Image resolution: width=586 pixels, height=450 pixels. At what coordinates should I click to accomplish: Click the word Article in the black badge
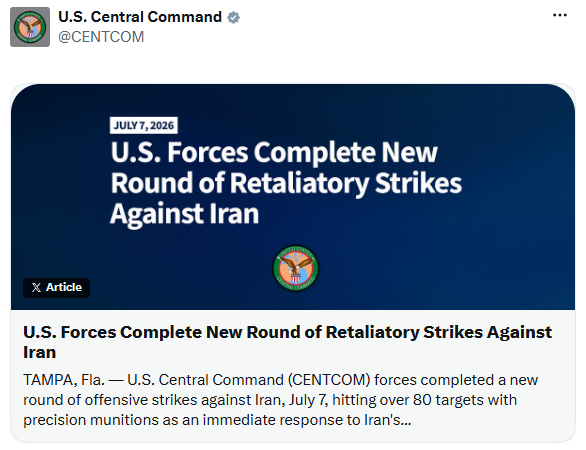[64, 287]
